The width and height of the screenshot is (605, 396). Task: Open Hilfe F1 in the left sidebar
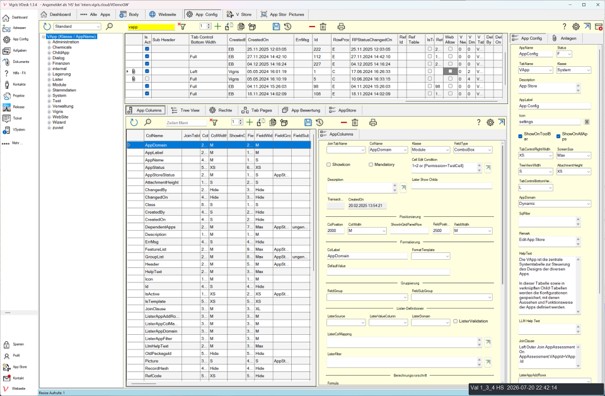coord(14,73)
